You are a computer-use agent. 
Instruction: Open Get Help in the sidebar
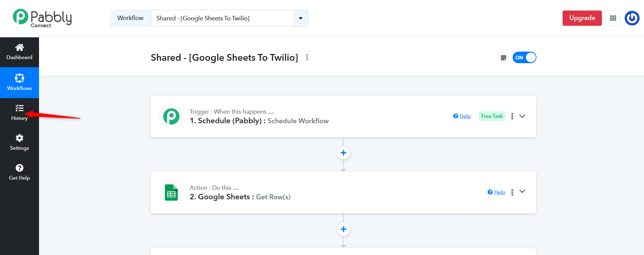pyautogui.click(x=19, y=172)
